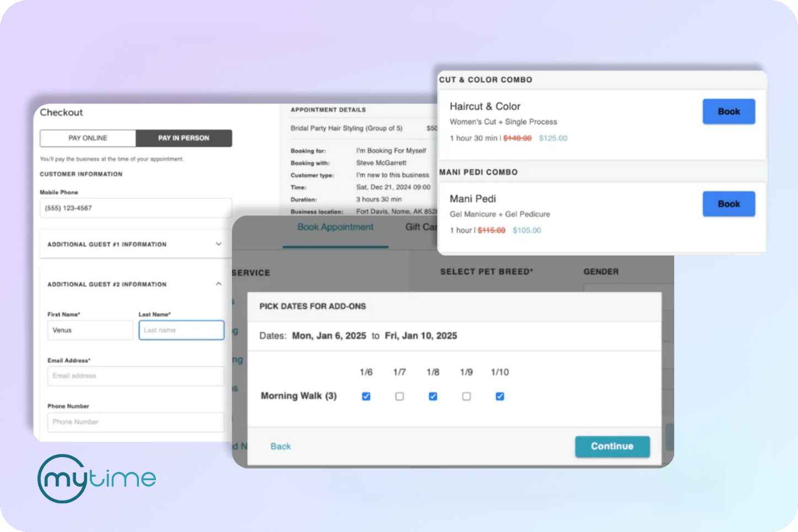Expand Additional Guest #1 Information section

click(x=218, y=244)
